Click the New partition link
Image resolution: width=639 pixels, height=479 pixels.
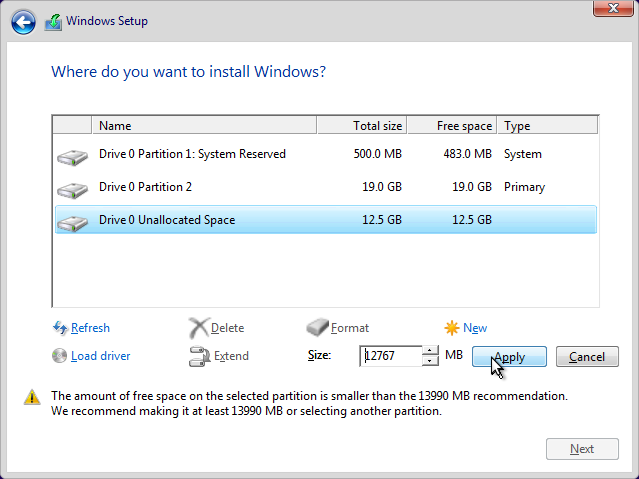click(x=475, y=328)
